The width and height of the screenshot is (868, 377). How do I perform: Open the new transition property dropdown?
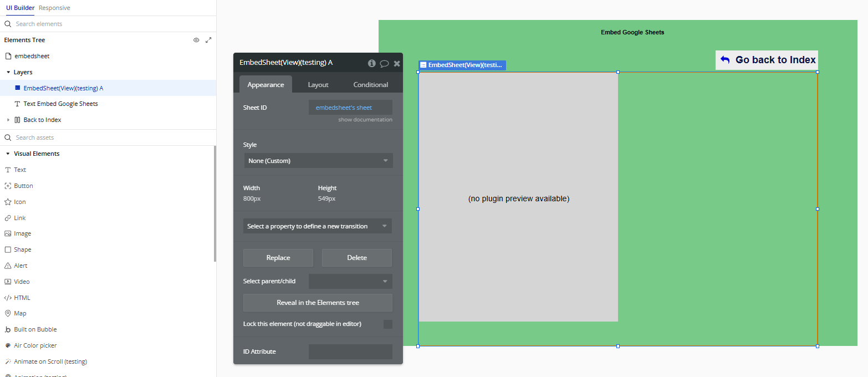click(x=318, y=226)
